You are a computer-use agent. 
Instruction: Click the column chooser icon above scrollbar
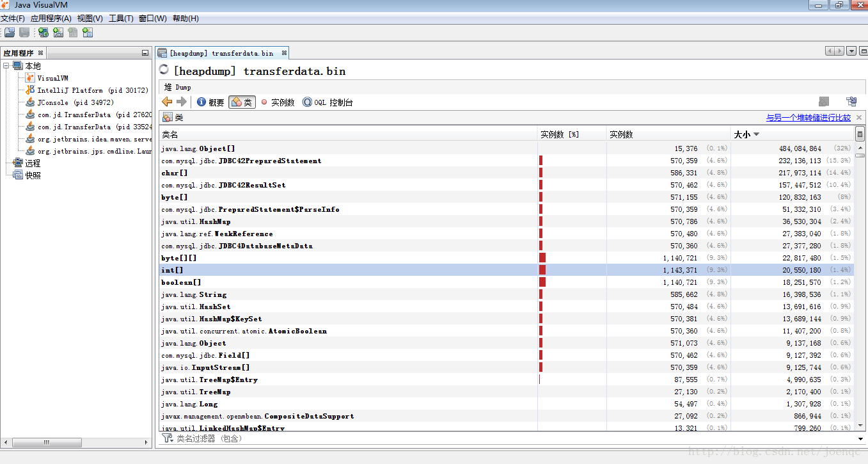point(860,134)
